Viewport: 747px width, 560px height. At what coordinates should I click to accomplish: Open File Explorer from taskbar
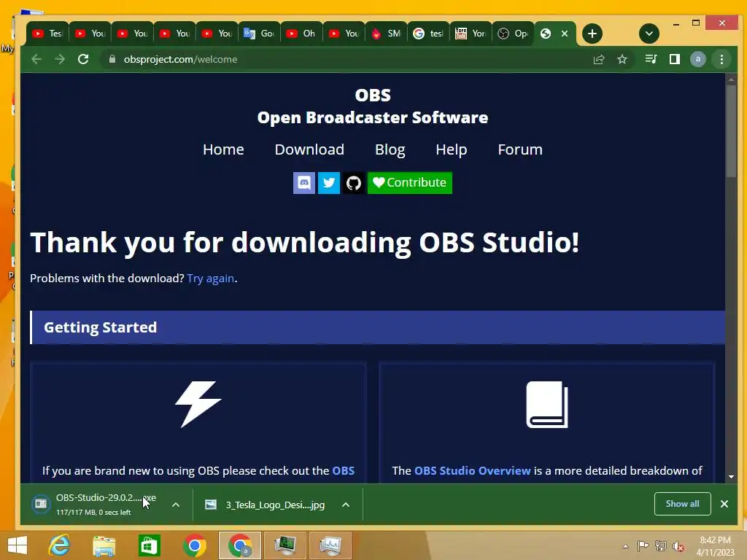pos(104,545)
